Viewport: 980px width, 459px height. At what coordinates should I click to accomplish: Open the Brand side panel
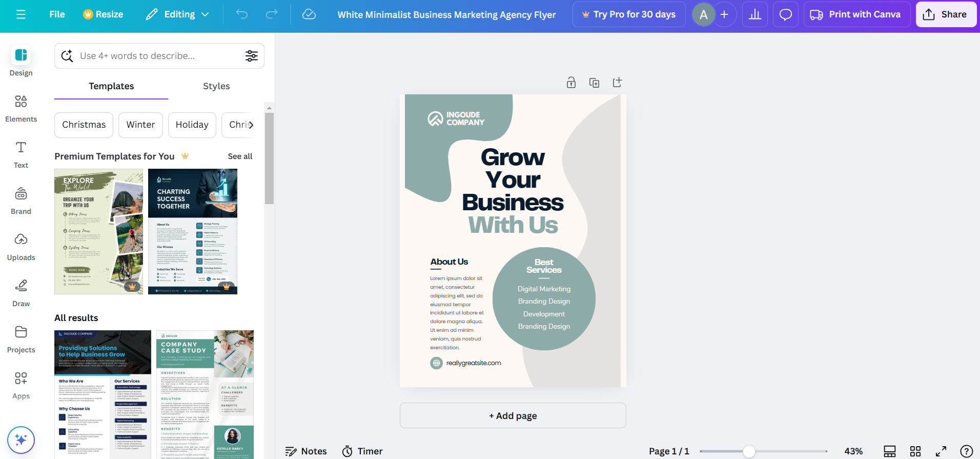[21, 200]
